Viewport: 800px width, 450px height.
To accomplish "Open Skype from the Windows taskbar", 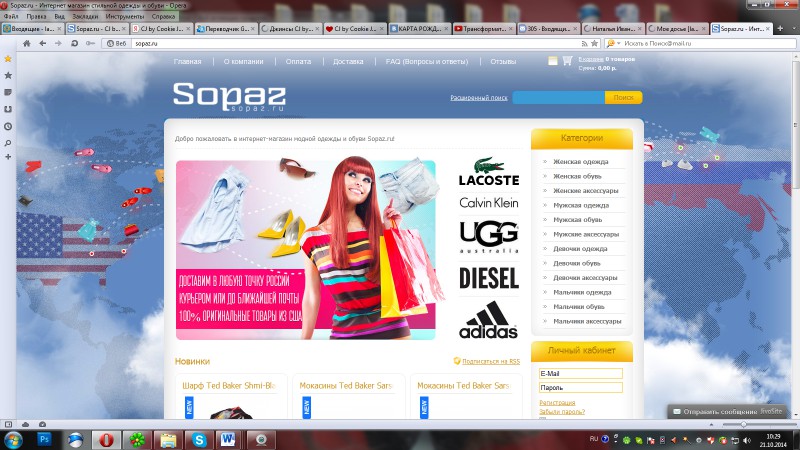I will coord(198,440).
